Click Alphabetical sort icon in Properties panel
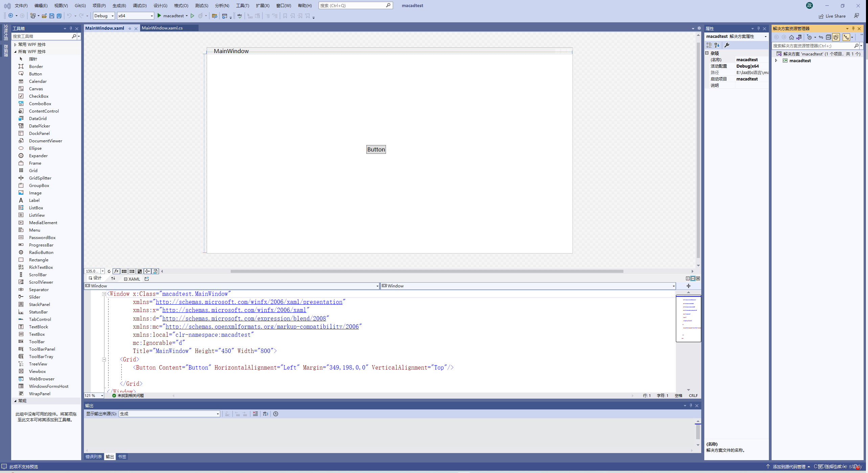 click(x=717, y=45)
